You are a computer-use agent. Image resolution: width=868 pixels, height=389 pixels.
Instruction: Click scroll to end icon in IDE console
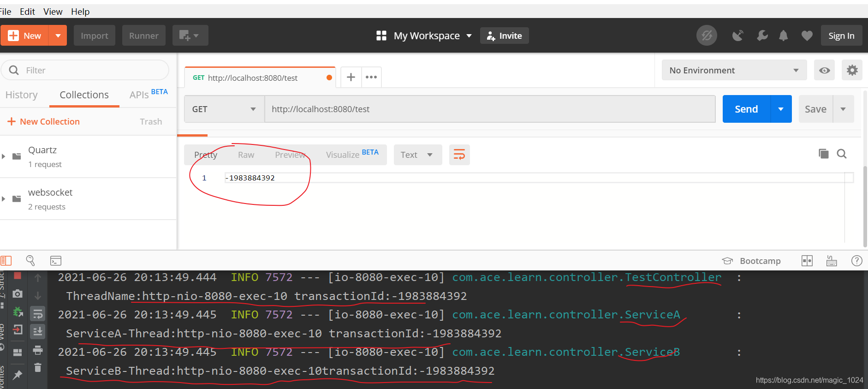(x=38, y=331)
